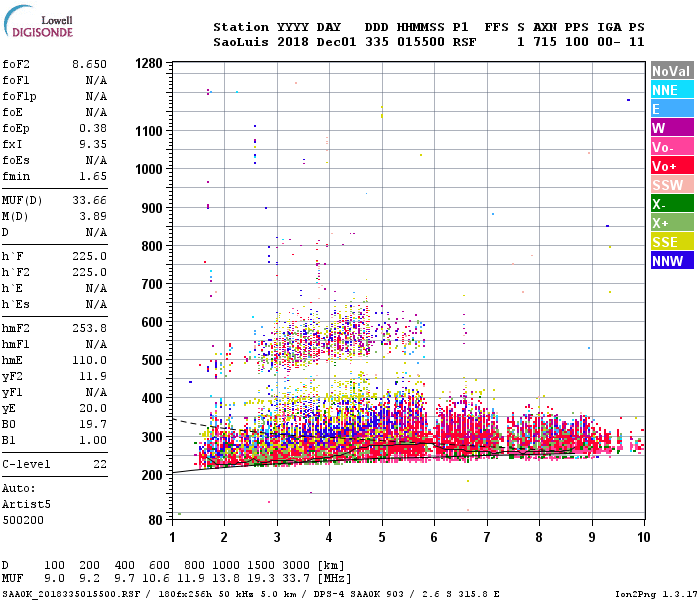Click the y-axis label 800
The image size is (700, 600).
152,246
